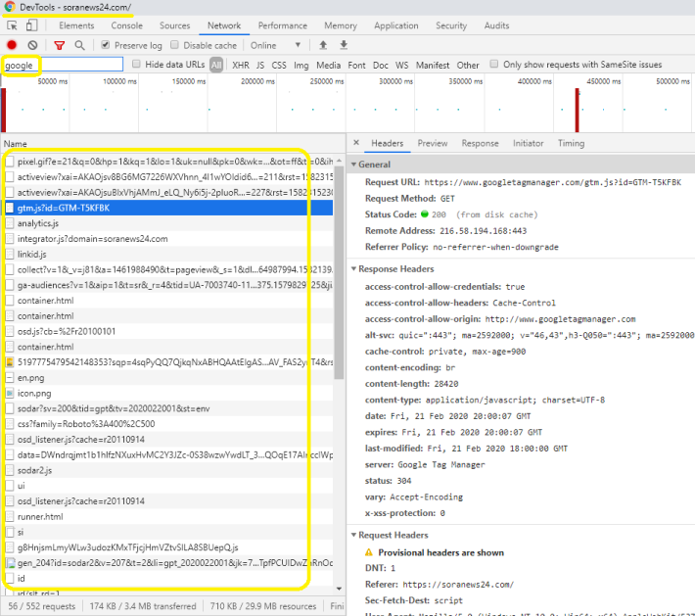Filter requests by Media type

coord(329,66)
